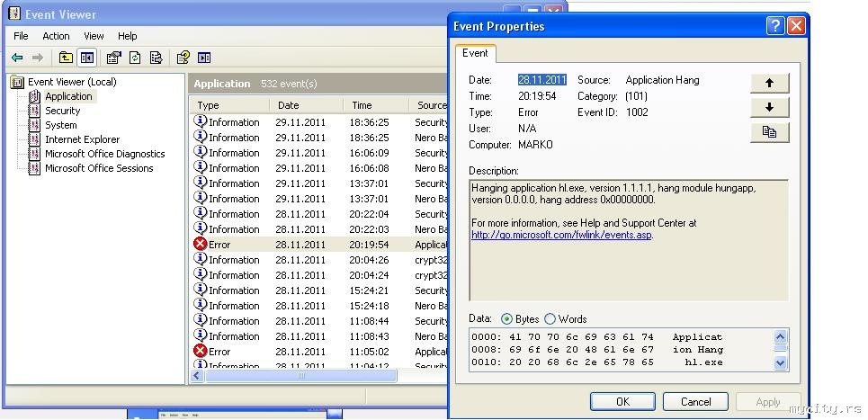
Task: Select the System log in the tree
Action: 61,125
